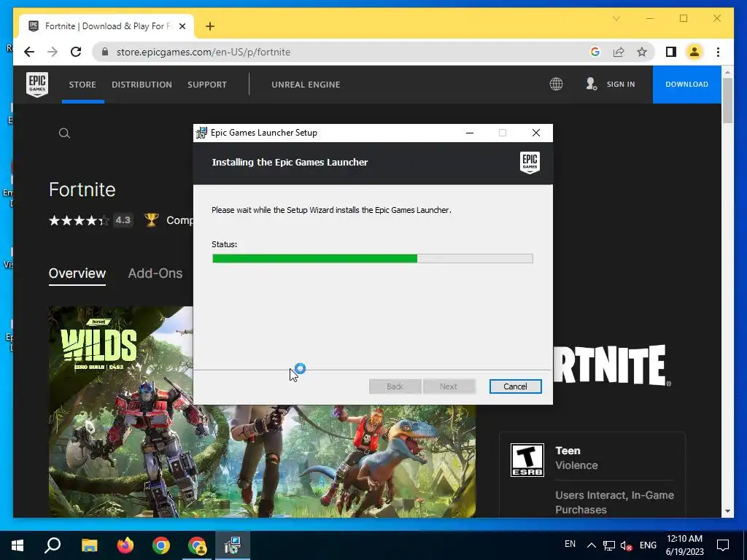View site info via padlock icon
This screenshot has width=747, height=560.
105,52
